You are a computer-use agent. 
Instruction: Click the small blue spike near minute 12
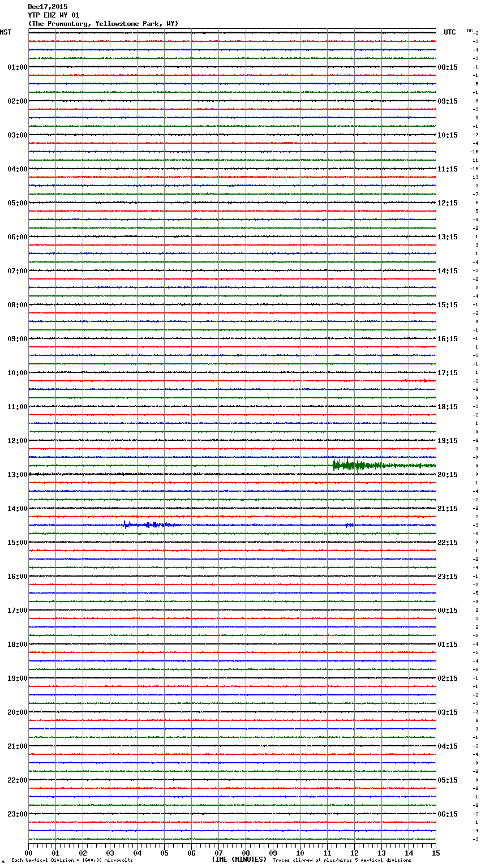point(349,525)
